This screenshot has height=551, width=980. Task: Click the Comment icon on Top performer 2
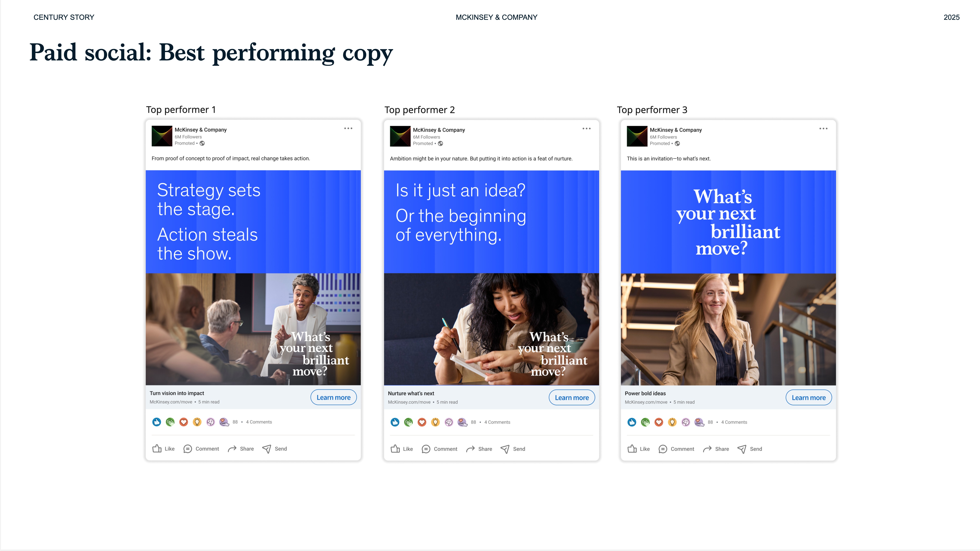point(426,449)
